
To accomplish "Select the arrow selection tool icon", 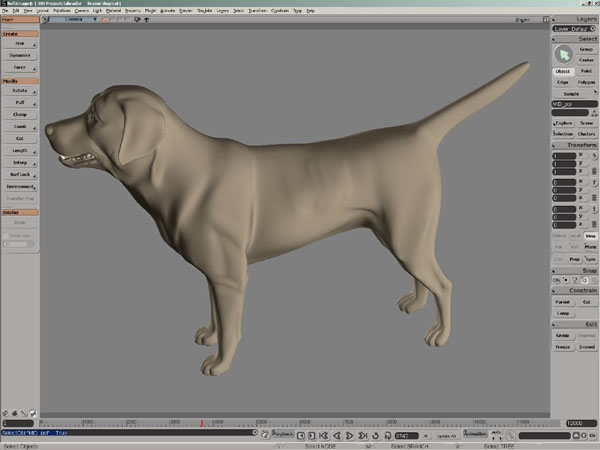I will pos(564,54).
